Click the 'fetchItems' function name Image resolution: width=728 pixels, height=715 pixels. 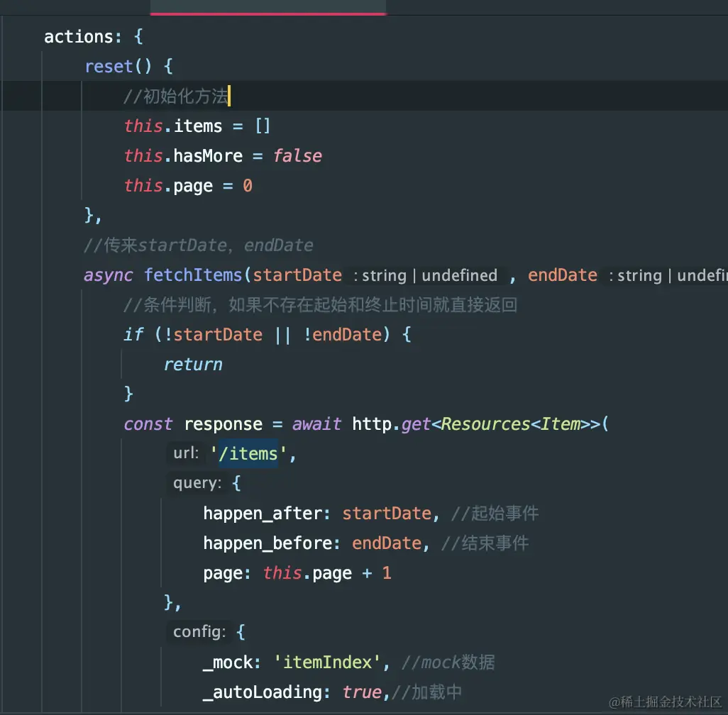tap(193, 275)
